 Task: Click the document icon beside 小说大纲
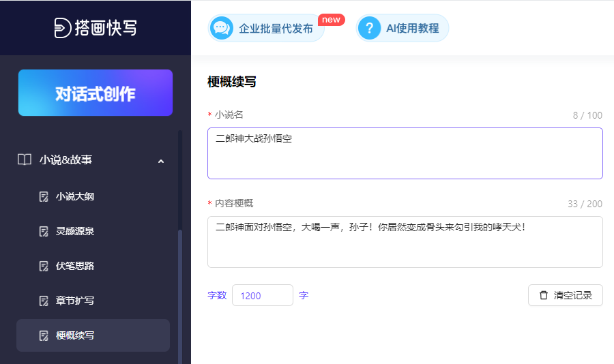pos(44,196)
